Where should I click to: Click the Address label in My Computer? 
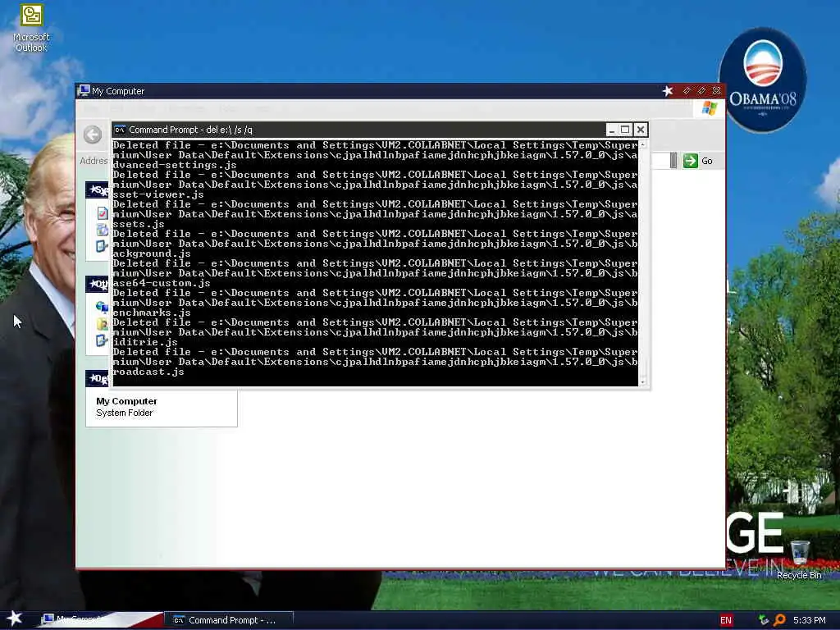[x=94, y=161]
